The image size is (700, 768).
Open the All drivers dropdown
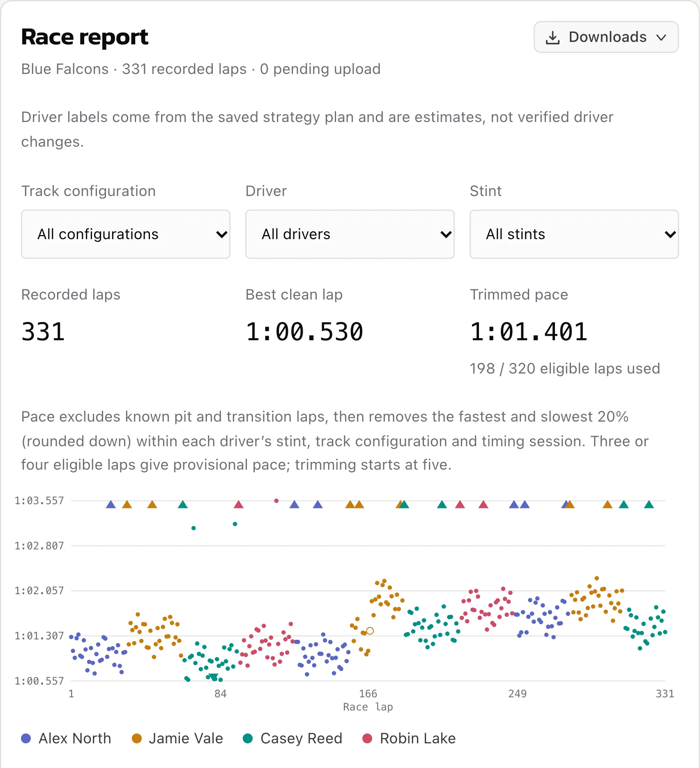click(350, 234)
